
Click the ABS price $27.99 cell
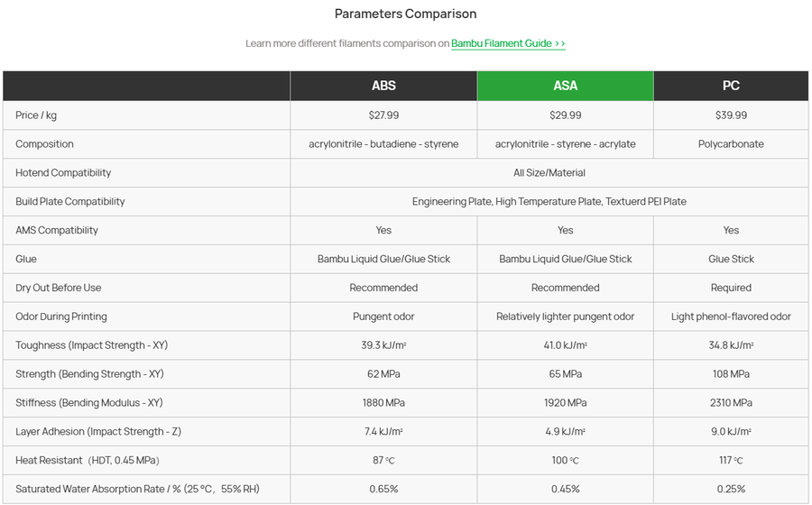[x=383, y=115]
